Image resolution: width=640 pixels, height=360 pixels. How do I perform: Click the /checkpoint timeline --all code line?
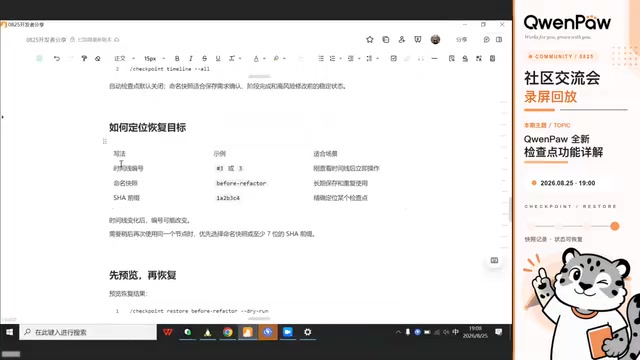coord(169,69)
